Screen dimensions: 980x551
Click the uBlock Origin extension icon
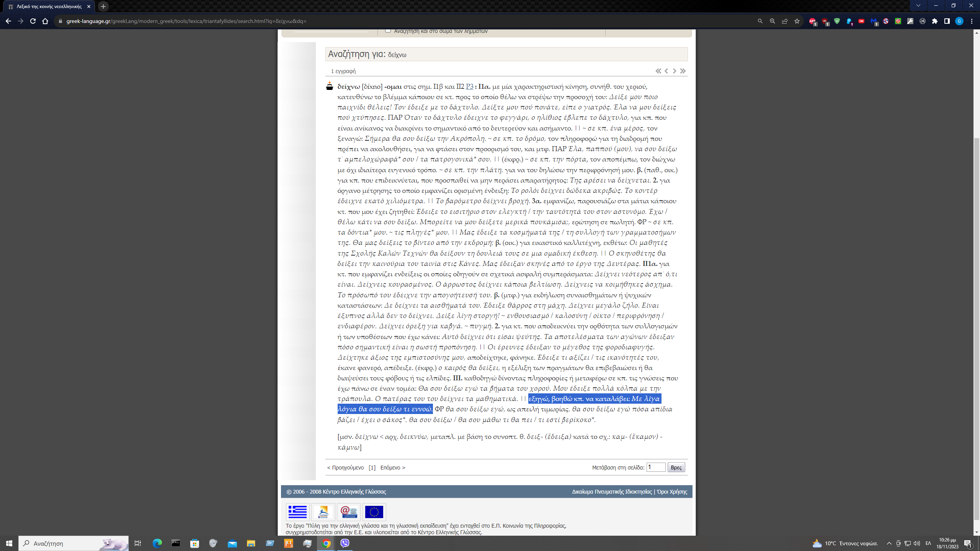point(825,21)
